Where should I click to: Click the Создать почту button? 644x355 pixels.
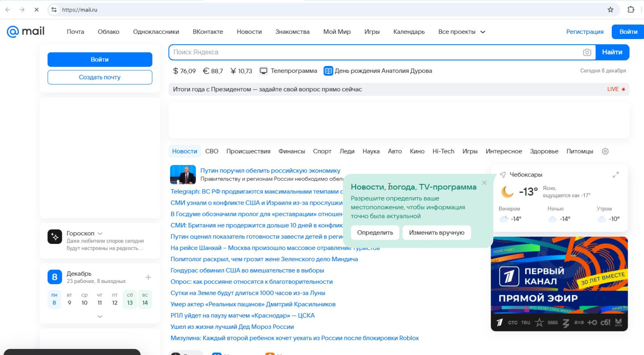pos(100,77)
